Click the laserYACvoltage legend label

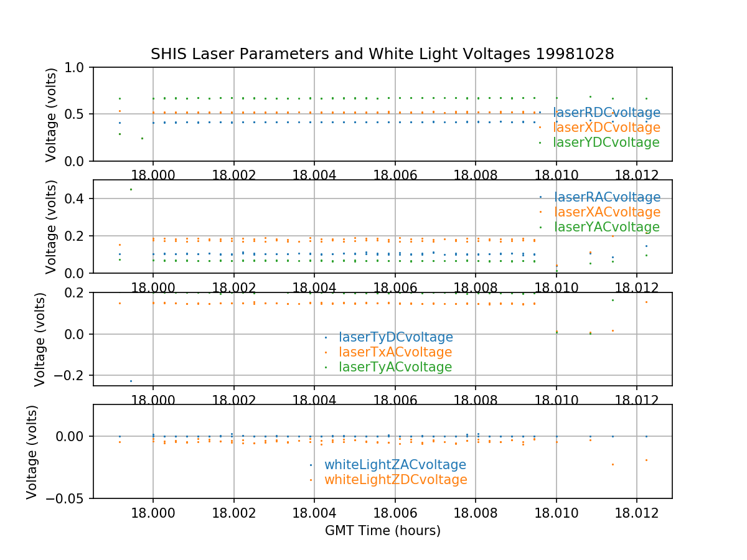coord(606,227)
